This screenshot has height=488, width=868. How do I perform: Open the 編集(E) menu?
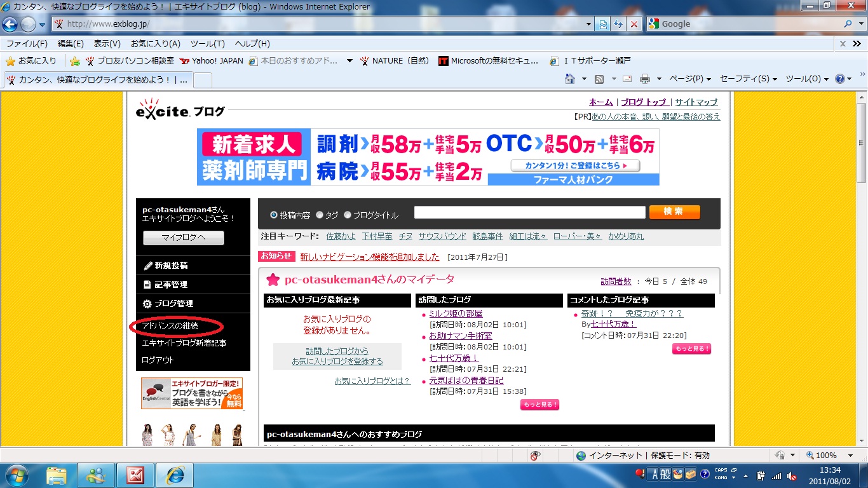click(71, 44)
